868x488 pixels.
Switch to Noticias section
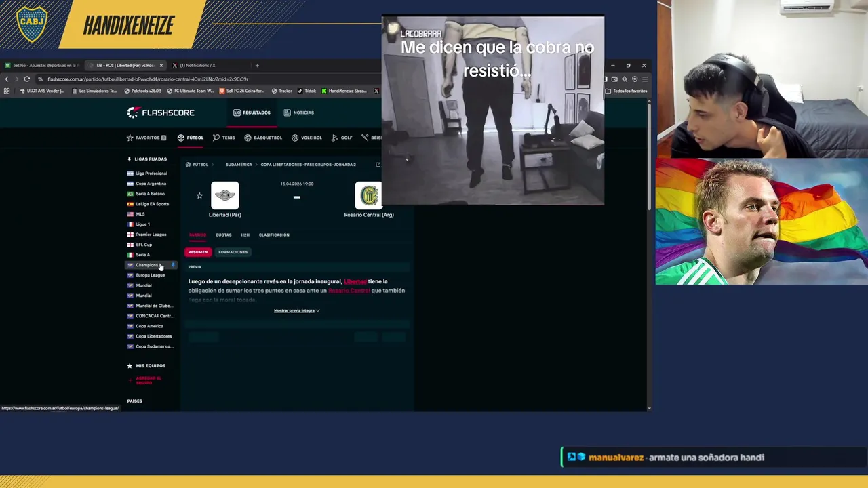[299, 113]
